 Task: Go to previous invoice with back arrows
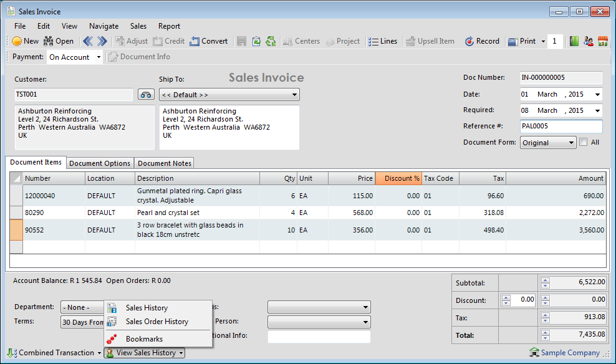87,41
